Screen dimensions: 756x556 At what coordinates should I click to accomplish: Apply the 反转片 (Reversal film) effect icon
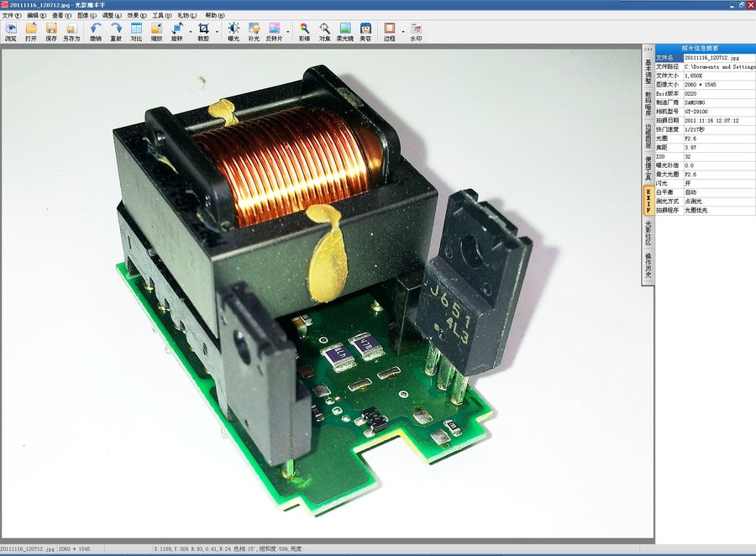(274, 32)
